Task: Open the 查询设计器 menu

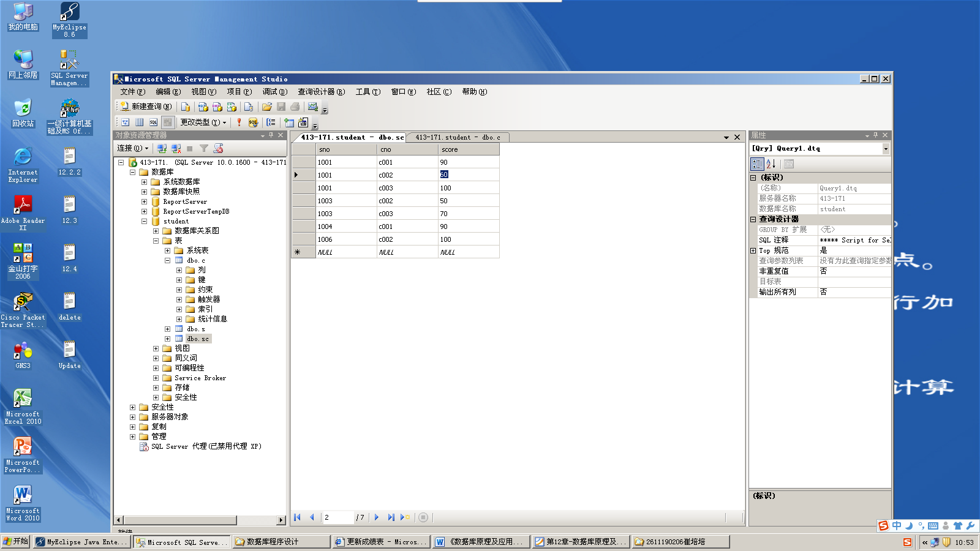Action: pos(321,92)
